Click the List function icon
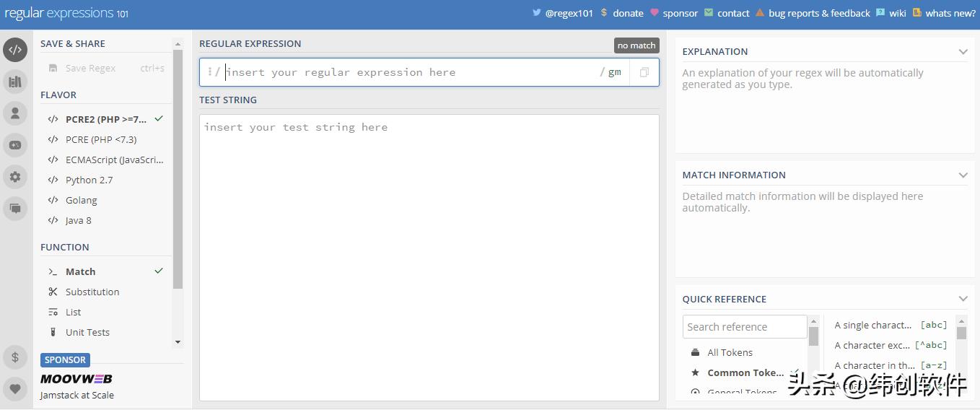This screenshot has width=980, height=410. [53, 313]
